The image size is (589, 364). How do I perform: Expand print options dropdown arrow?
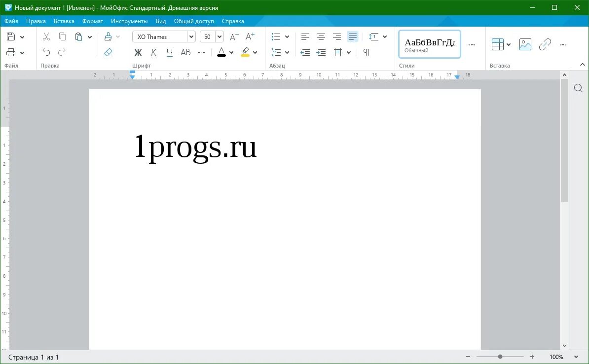(22, 53)
